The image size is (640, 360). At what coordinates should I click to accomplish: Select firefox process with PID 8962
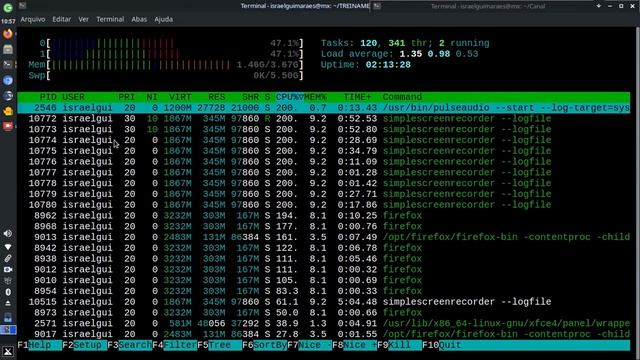click(324, 216)
